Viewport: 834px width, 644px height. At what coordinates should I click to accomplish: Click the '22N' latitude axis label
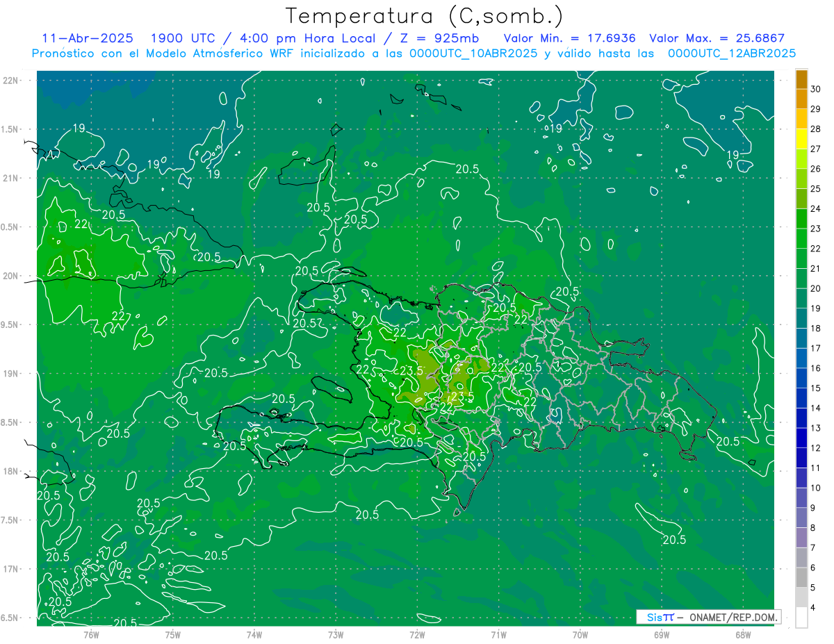[10, 81]
